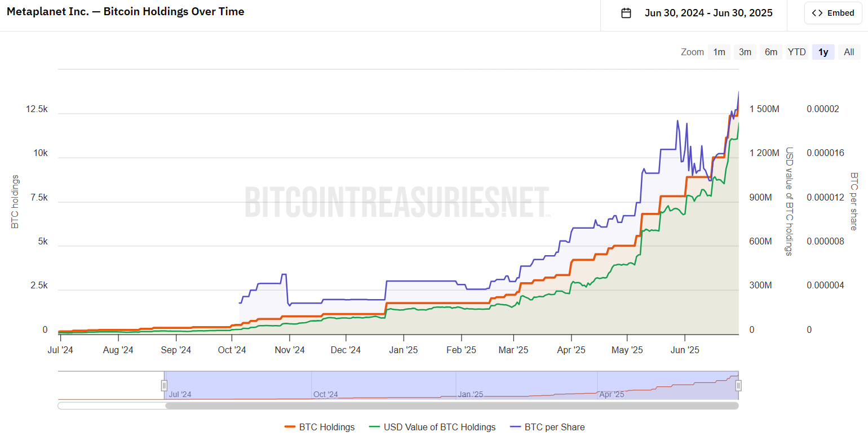868x441 pixels.
Task: Click the Embed code brackets icon
Action: [817, 13]
